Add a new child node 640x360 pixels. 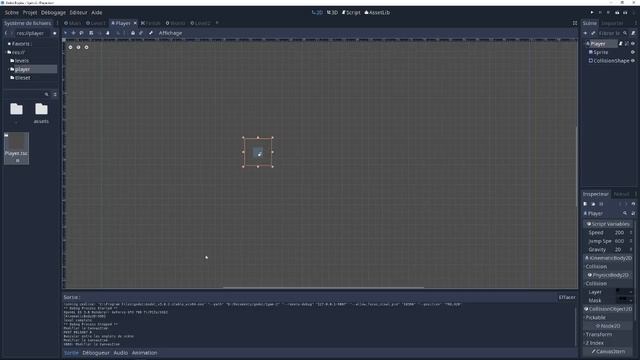click(585, 33)
